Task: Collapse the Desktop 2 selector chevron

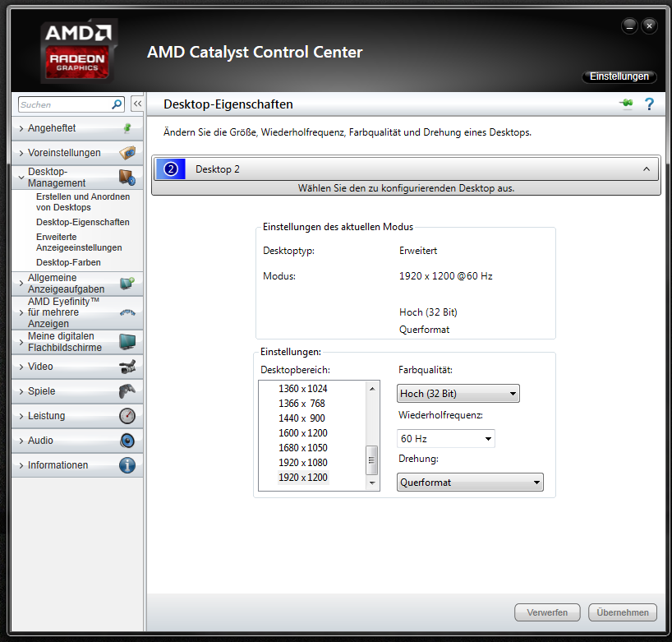Action: pyautogui.click(x=647, y=169)
